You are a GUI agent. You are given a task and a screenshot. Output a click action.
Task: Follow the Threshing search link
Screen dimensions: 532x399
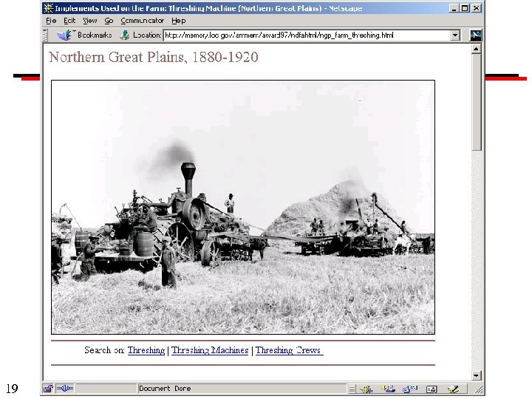click(146, 350)
